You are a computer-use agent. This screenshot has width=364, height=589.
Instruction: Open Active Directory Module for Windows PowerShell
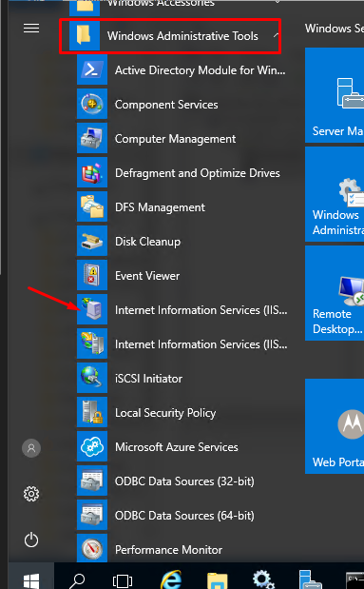tap(182, 69)
